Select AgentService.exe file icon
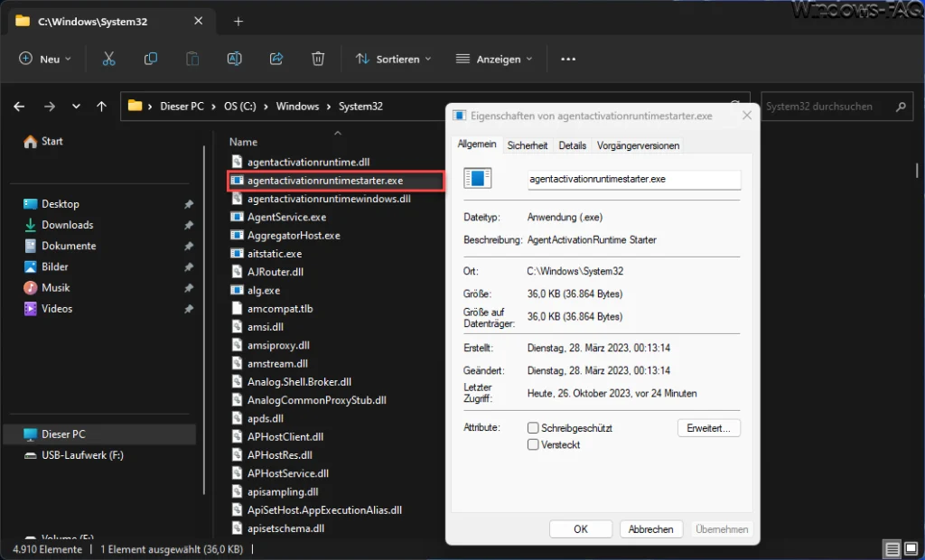The image size is (925, 560). 237,217
